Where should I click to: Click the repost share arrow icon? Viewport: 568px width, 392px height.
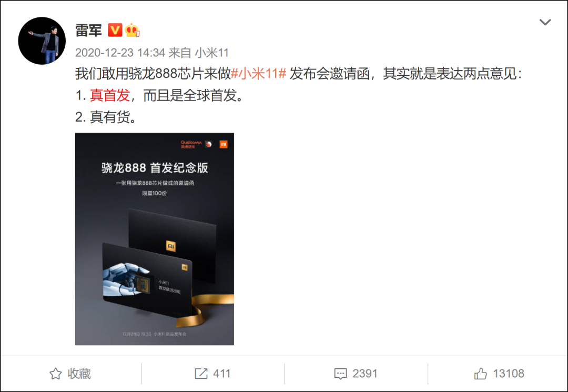click(x=201, y=374)
